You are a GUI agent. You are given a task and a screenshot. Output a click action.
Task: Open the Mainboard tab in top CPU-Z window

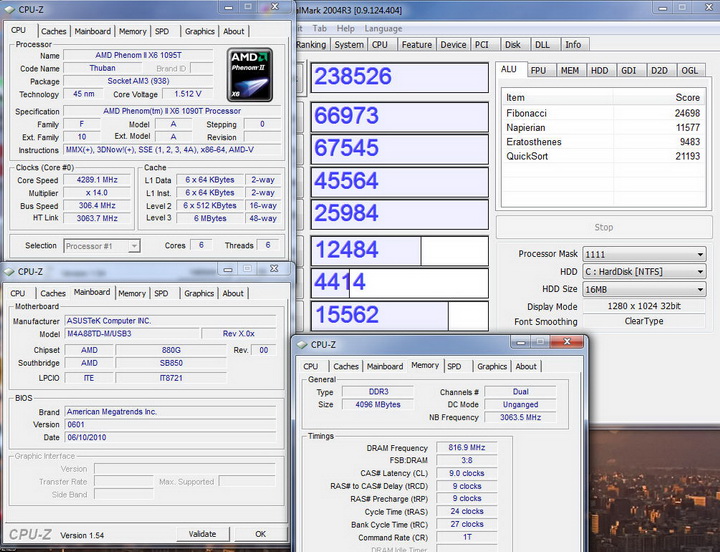[93, 31]
